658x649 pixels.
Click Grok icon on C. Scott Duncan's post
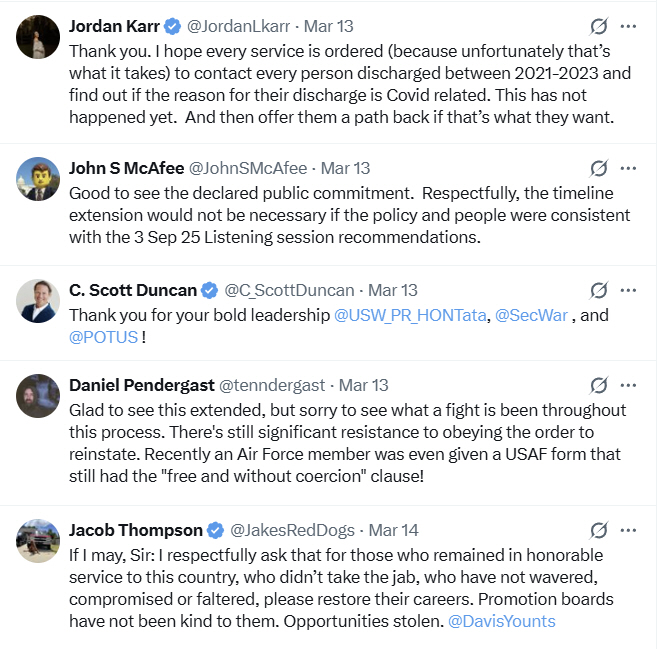[599, 290]
